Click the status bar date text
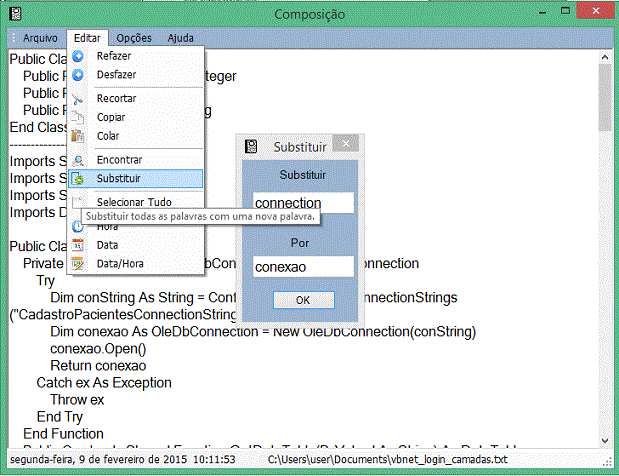 [x=98, y=459]
